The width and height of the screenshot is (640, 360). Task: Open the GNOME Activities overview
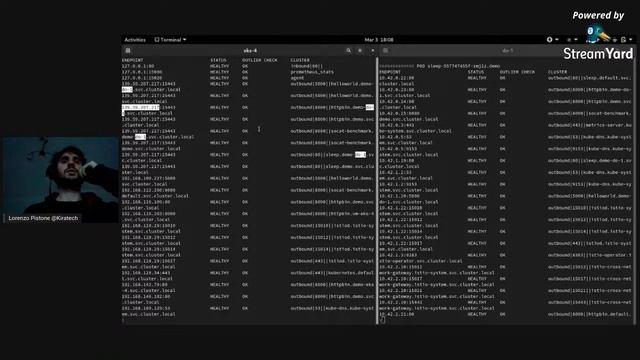point(135,40)
